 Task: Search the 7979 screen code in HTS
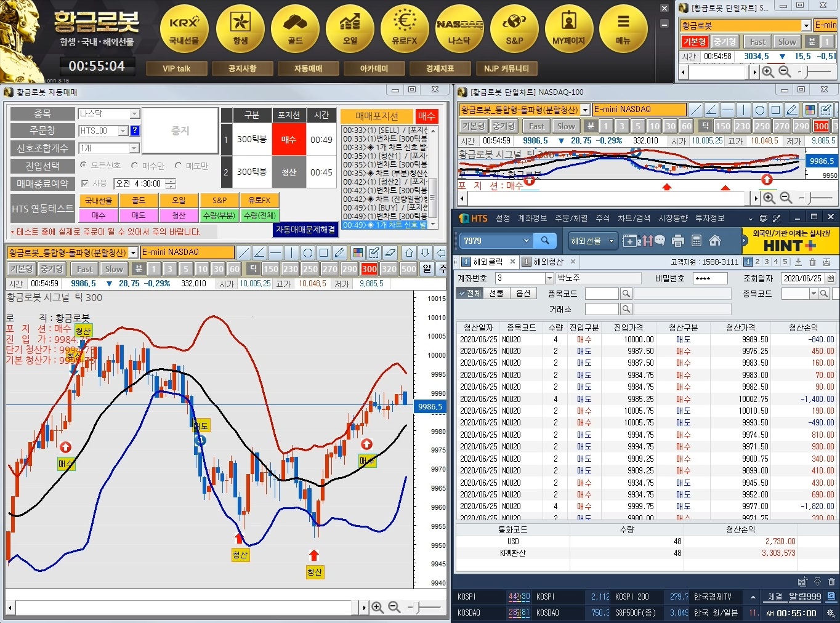(545, 241)
